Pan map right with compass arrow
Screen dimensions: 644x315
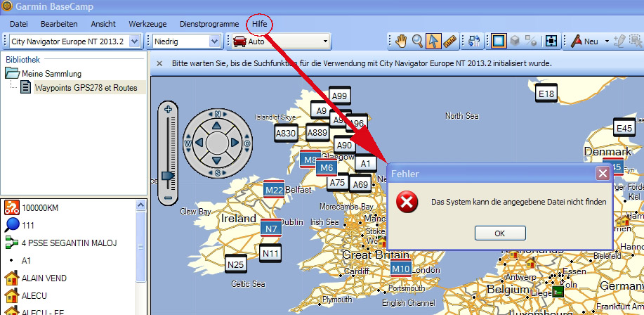tap(235, 143)
